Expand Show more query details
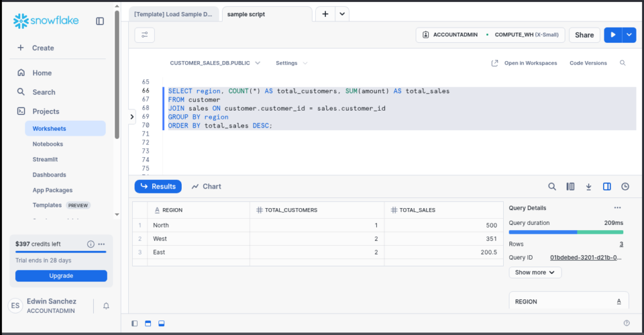This screenshot has width=644, height=335. (x=535, y=273)
